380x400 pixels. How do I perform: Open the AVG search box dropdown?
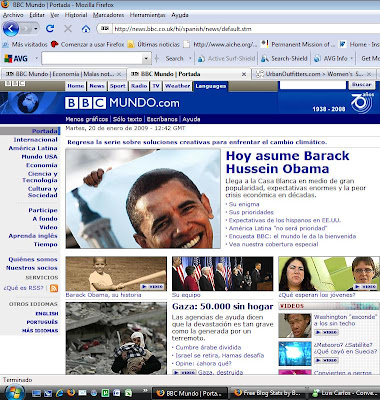pyautogui.click(x=146, y=59)
